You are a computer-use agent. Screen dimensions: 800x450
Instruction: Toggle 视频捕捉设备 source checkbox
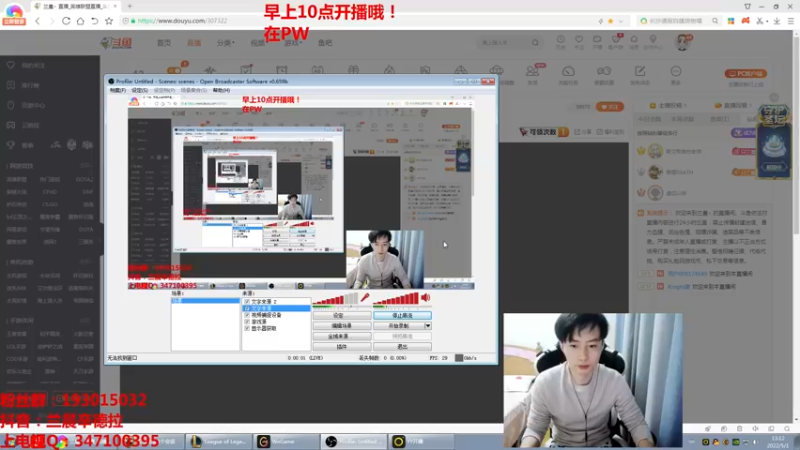247,315
